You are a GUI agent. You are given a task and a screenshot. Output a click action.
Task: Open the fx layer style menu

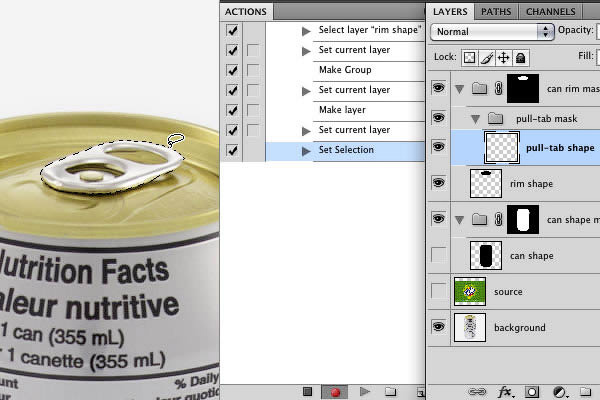point(506,392)
